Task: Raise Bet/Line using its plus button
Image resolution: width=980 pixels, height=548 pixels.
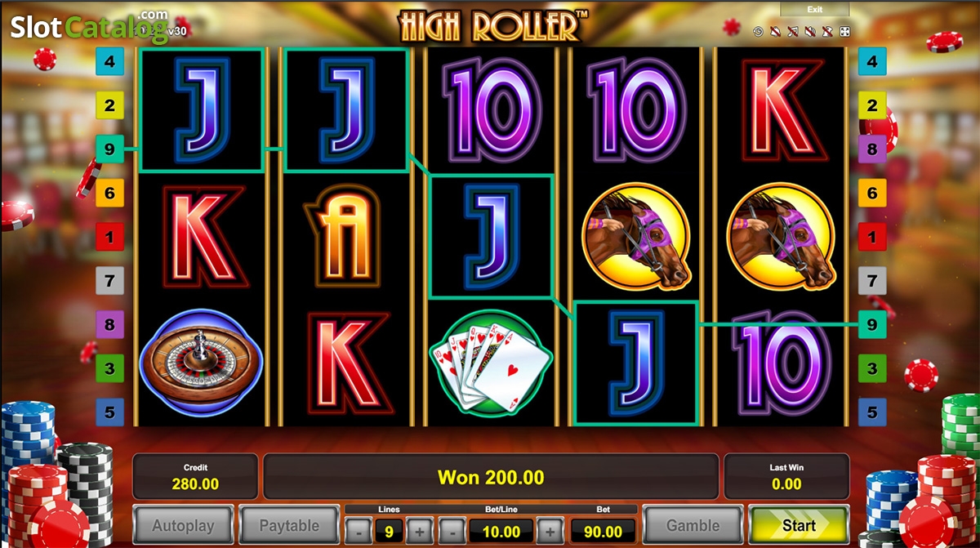Action: [x=550, y=531]
